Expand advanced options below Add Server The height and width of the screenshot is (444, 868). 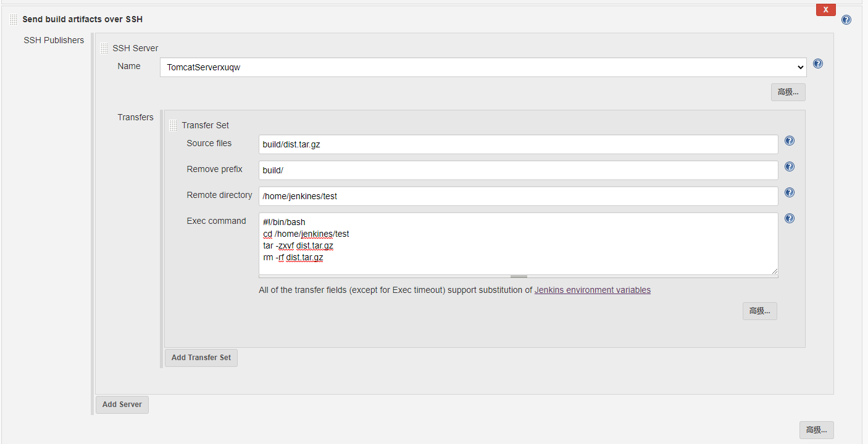[x=816, y=430]
